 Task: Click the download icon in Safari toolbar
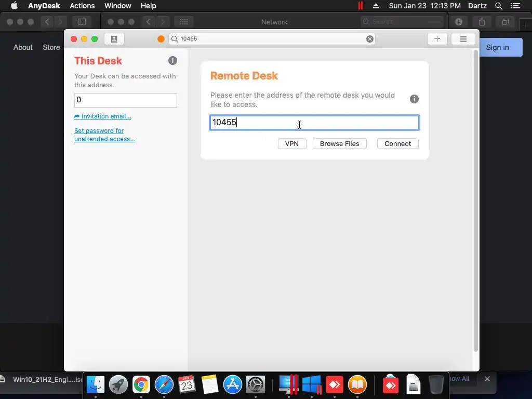(x=459, y=22)
